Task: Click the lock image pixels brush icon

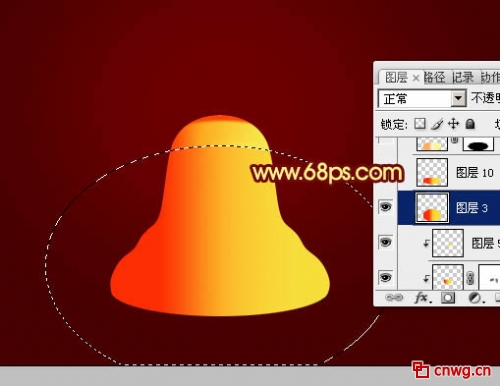Action: click(437, 124)
